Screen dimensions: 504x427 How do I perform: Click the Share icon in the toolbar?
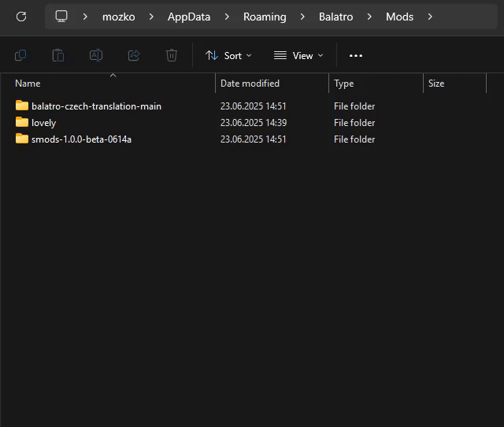[134, 55]
